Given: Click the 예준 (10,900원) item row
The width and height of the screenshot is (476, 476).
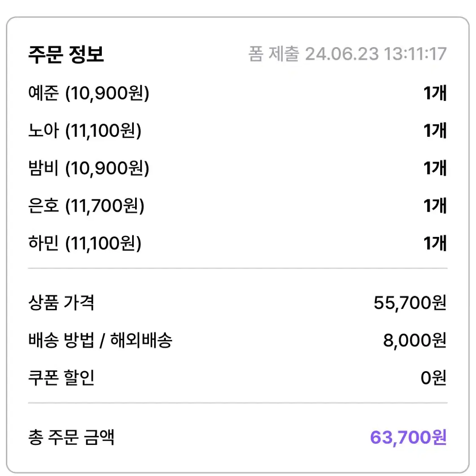Looking at the screenshot, I should (x=237, y=93).
